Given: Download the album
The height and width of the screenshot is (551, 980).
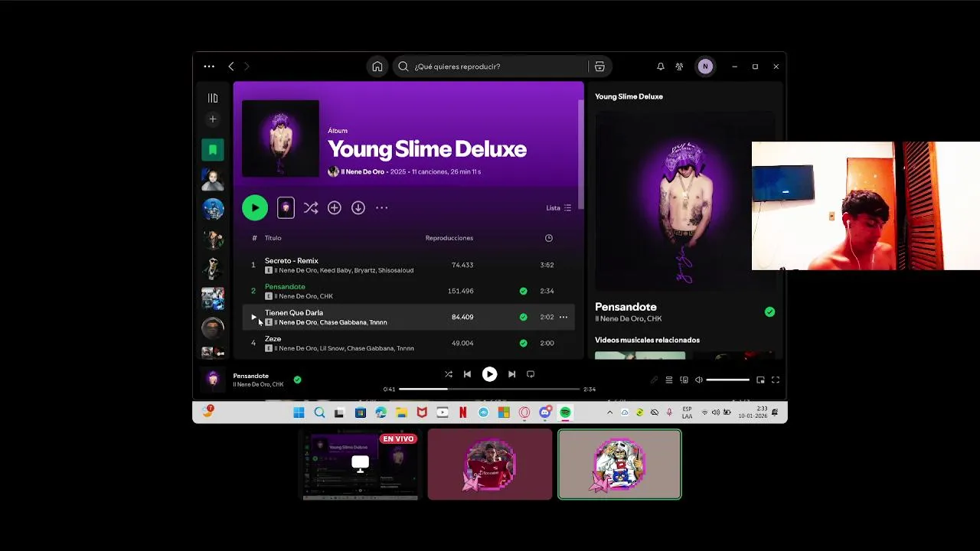Looking at the screenshot, I should pyautogui.click(x=358, y=207).
